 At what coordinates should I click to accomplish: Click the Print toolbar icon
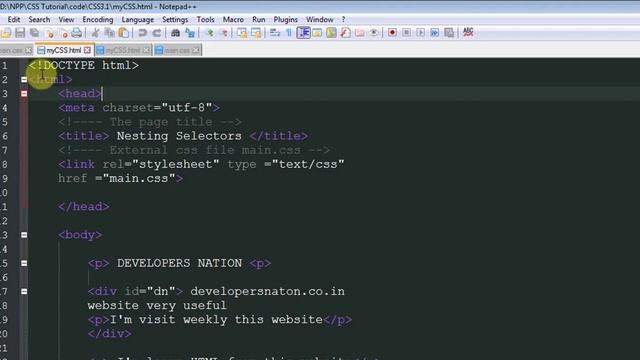(x=77, y=33)
